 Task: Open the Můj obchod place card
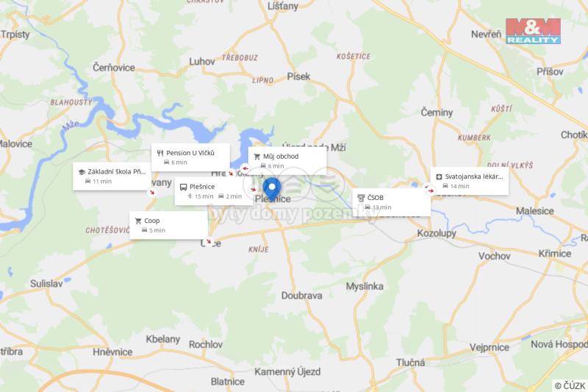pos(287,161)
